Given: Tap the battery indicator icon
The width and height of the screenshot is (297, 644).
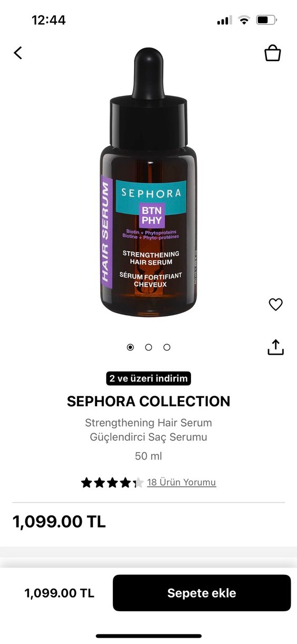Looking at the screenshot, I should pyautogui.click(x=266, y=20).
